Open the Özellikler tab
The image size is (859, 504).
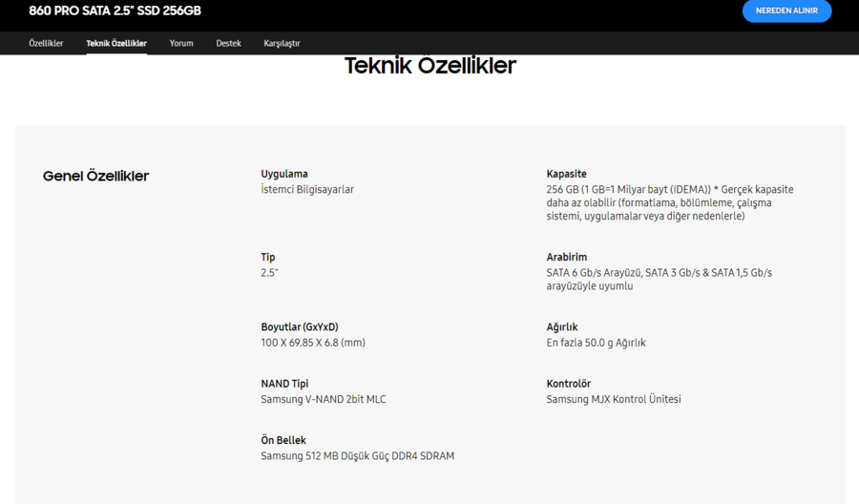point(46,43)
